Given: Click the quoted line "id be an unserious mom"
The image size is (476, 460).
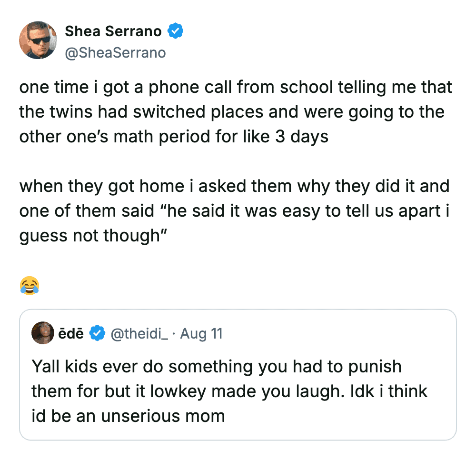Looking at the screenshot, I should point(128,416).
